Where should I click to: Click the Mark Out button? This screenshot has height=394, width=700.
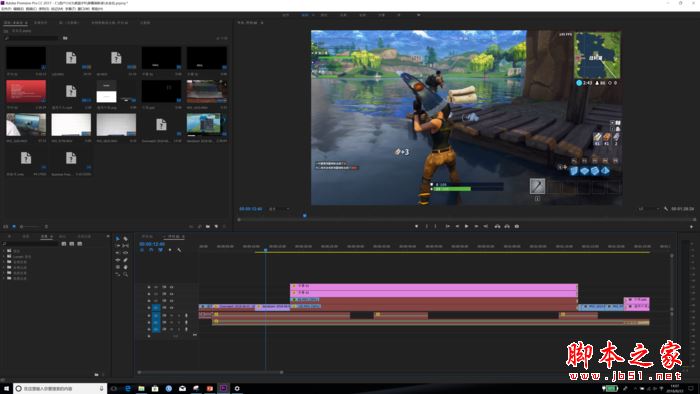pos(436,226)
